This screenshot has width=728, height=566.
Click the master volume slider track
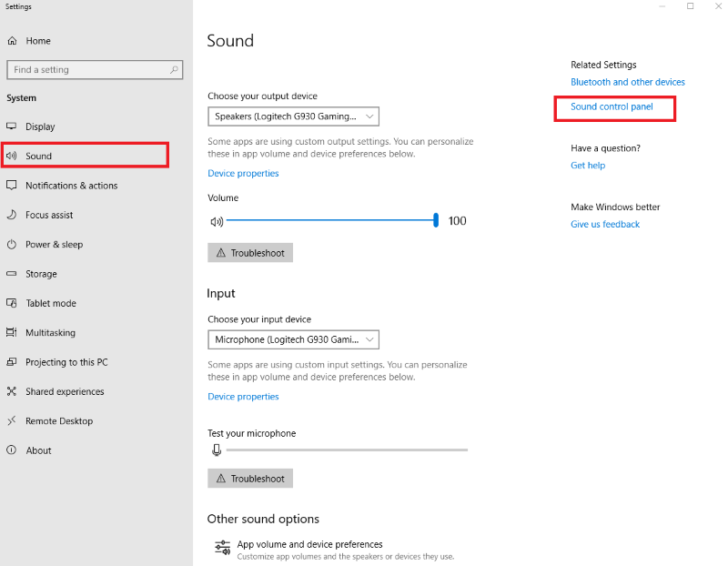[x=330, y=220]
